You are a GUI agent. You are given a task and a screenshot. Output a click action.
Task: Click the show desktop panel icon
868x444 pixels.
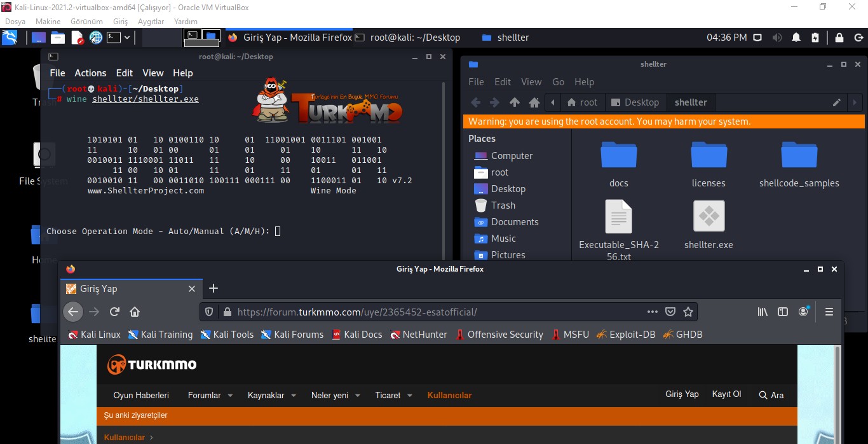coord(39,38)
